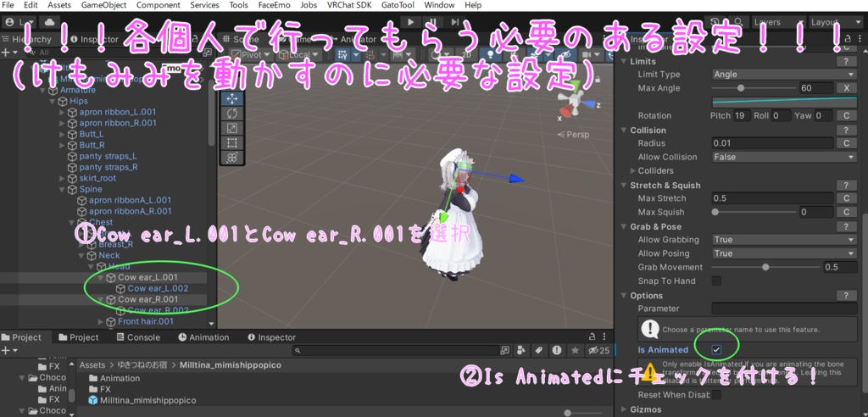Click the Grab Movement slider
Screen dimensions: 868x417
click(x=765, y=267)
